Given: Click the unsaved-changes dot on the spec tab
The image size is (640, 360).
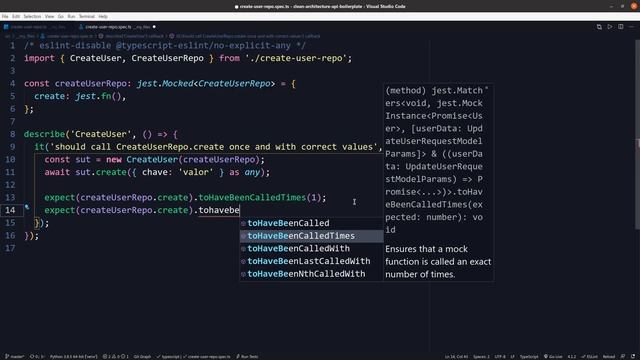Looking at the screenshot, I should coord(154,27).
